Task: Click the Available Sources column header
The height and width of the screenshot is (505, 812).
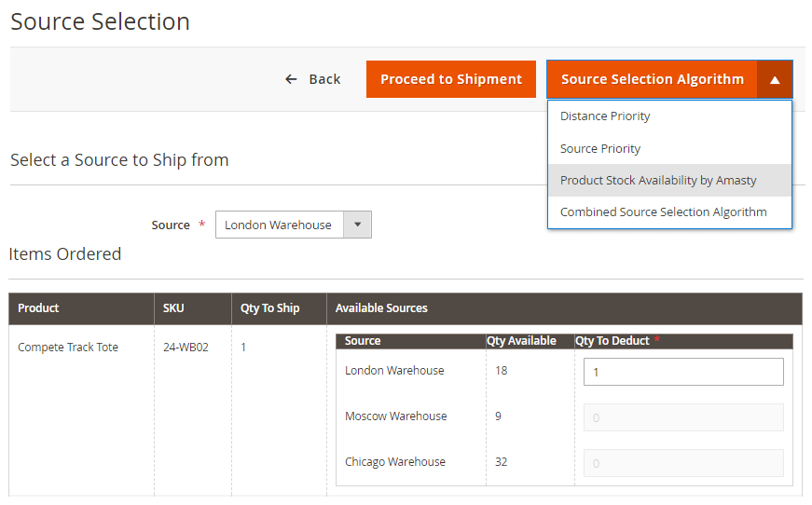Action: pyautogui.click(x=381, y=308)
